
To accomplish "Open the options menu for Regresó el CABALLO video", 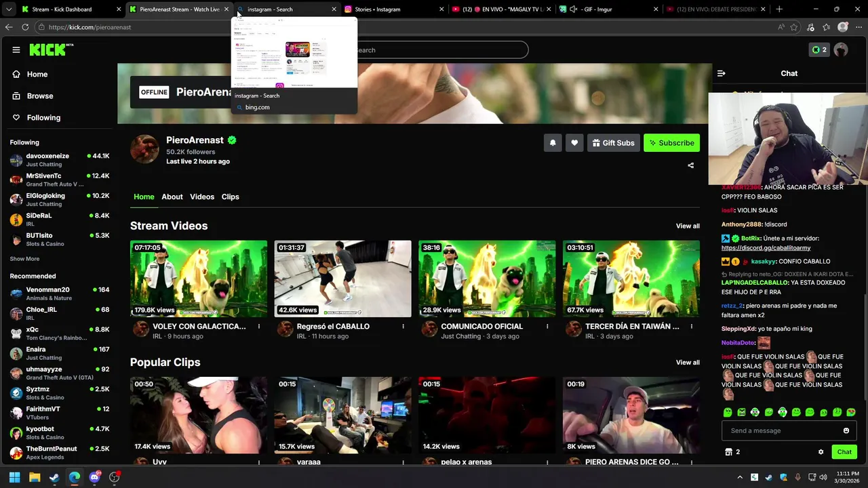I will (403, 327).
